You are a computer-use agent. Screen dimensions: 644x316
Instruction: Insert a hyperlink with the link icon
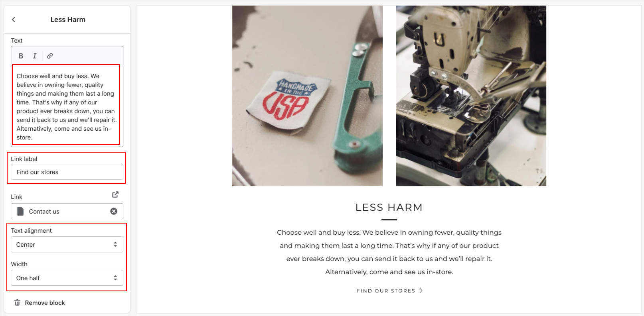click(50, 56)
